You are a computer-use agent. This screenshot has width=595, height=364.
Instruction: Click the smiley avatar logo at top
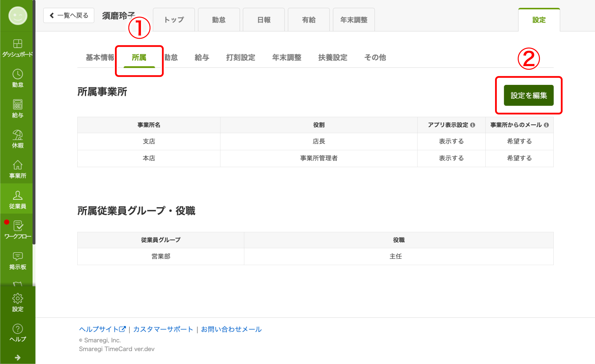point(18,15)
